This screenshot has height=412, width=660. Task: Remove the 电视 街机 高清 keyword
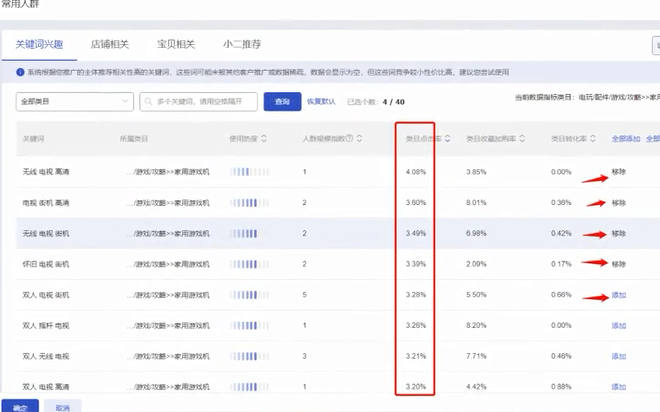point(619,203)
